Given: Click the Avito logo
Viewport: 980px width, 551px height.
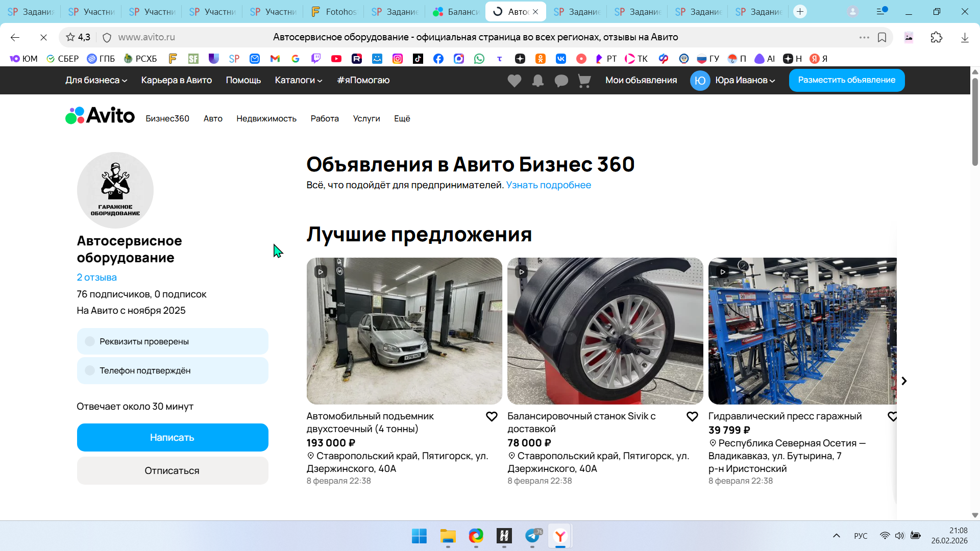Looking at the screenshot, I should tap(100, 116).
